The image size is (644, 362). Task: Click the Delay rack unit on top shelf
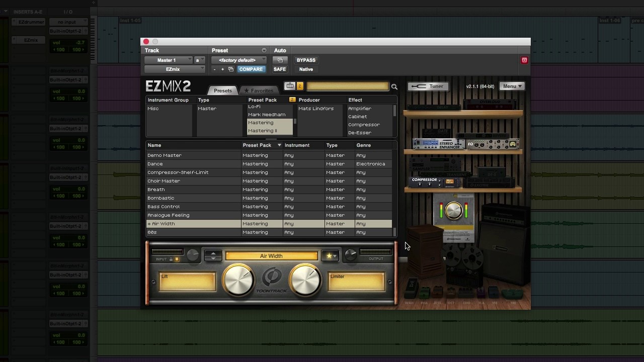click(x=434, y=107)
